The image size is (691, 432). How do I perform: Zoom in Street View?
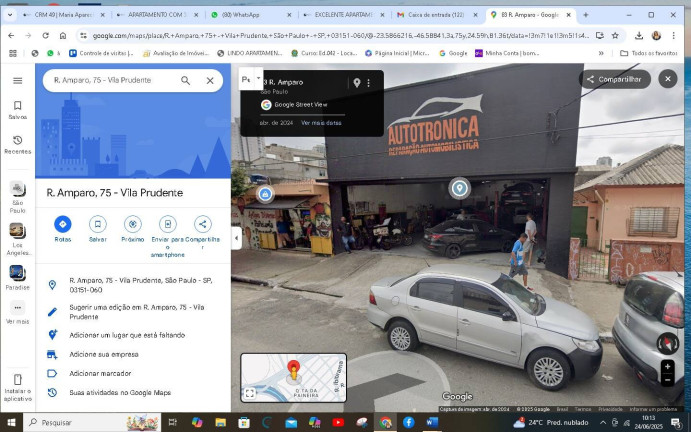667,366
